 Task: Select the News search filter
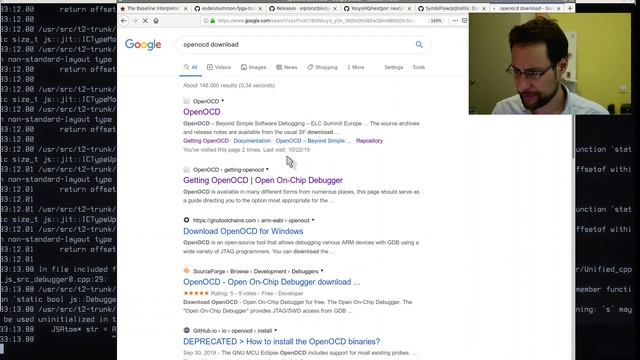287,67
